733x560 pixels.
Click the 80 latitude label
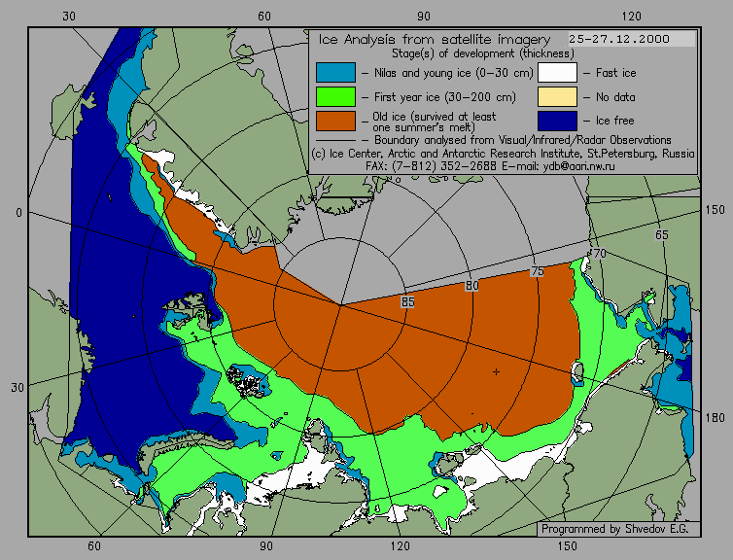pos(471,286)
